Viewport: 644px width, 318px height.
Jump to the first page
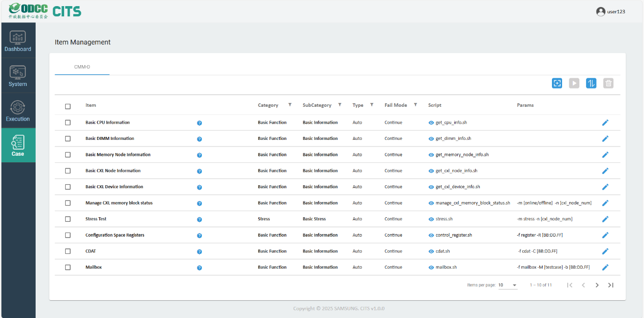point(570,285)
